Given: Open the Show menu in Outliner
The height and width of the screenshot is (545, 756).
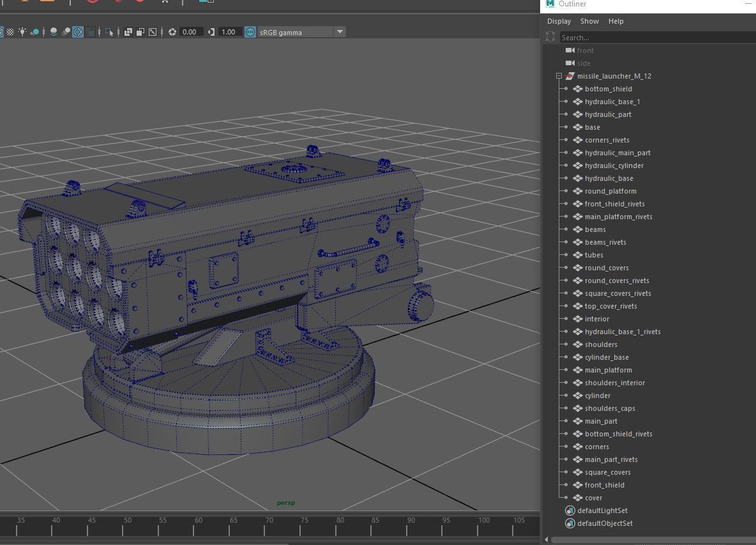Looking at the screenshot, I should (x=589, y=21).
